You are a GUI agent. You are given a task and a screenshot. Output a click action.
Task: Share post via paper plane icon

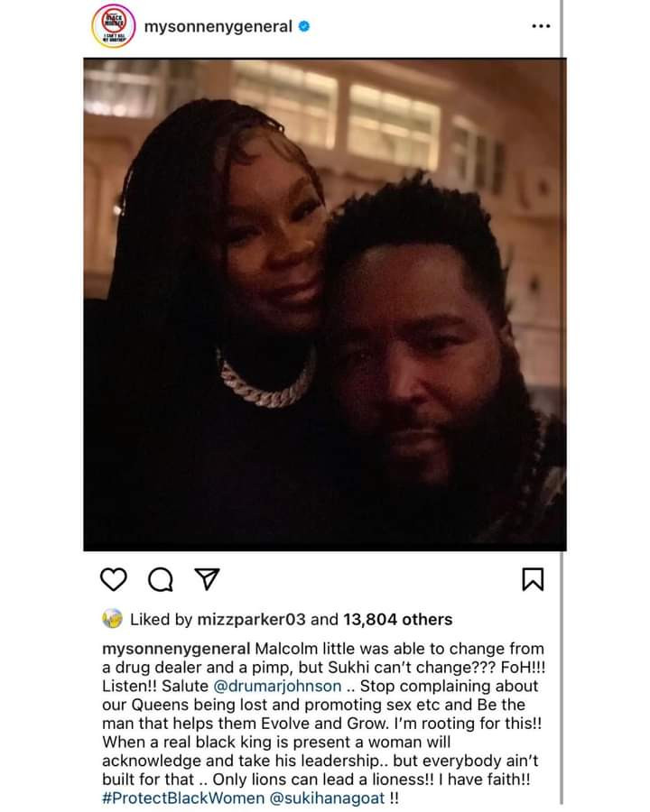[207, 578]
